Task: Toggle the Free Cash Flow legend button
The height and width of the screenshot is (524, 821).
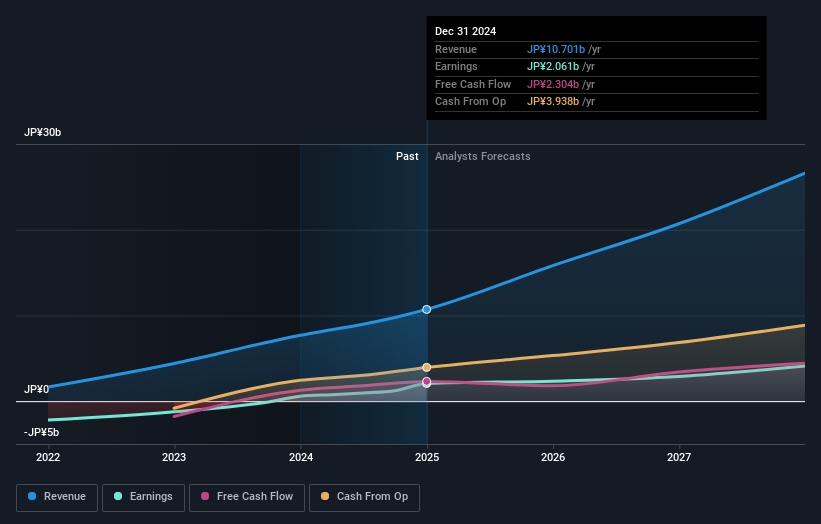Action: click(247, 497)
